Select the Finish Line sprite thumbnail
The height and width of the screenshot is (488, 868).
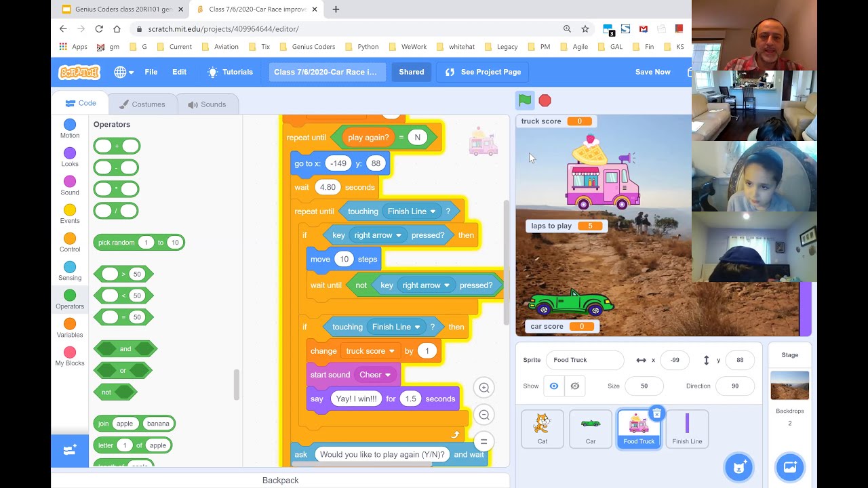click(687, 429)
